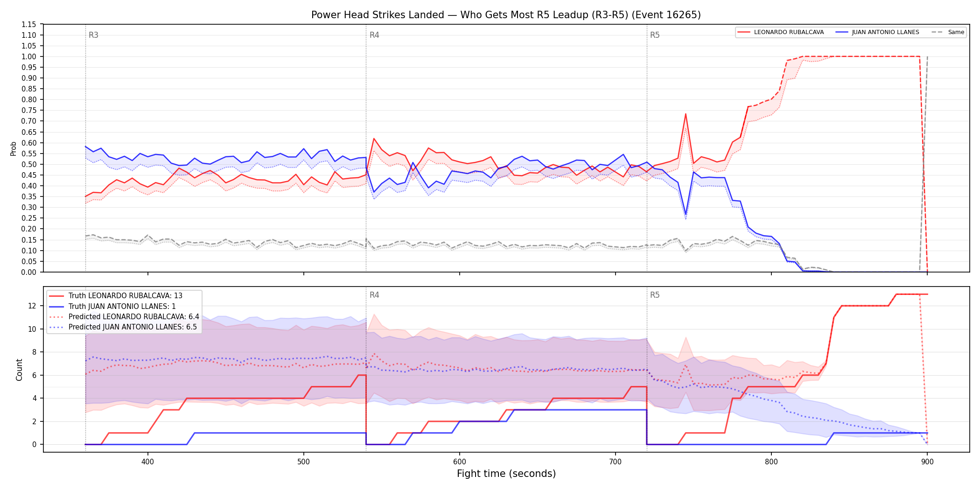Click the gray dashed swatch beside Same
Image resolution: width=980 pixels, height=490 pixels.
coord(937,32)
